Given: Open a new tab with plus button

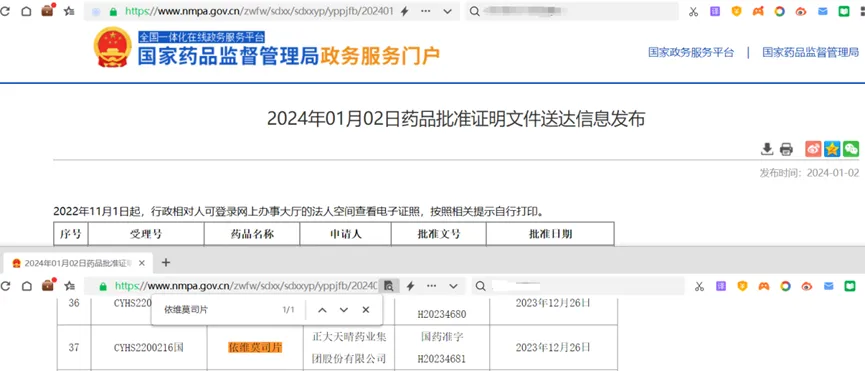Looking at the screenshot, I should [x=165, y=262].
